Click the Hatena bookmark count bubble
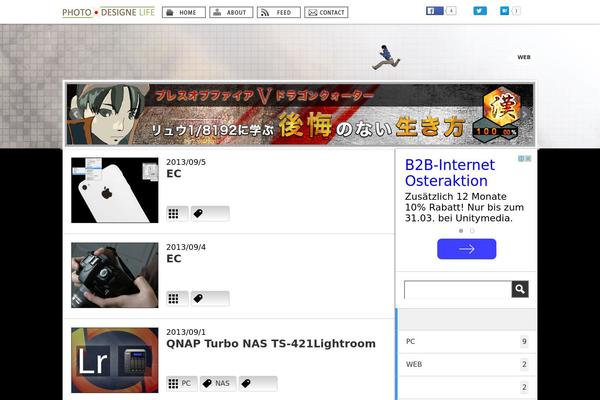 (x=516, y=11)
